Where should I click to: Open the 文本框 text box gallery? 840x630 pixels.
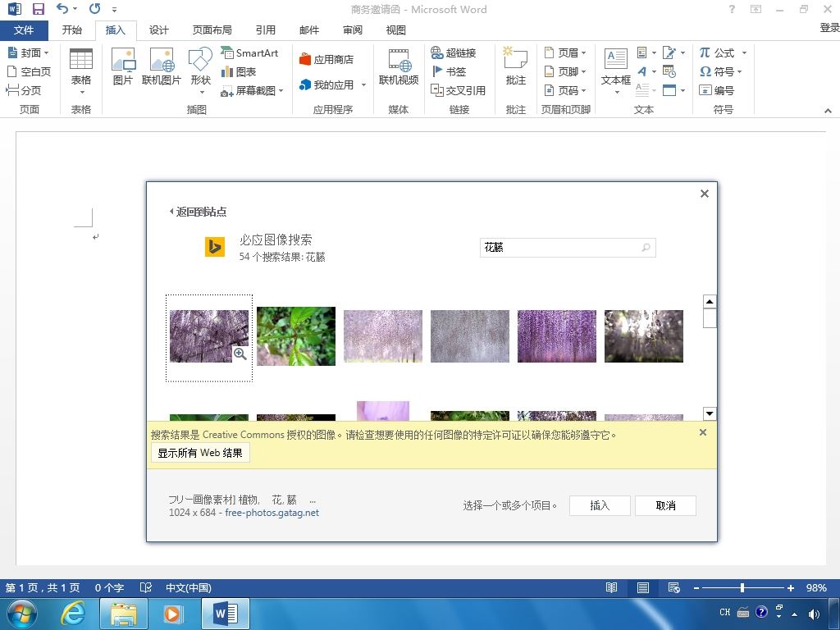tap(615, 71)
